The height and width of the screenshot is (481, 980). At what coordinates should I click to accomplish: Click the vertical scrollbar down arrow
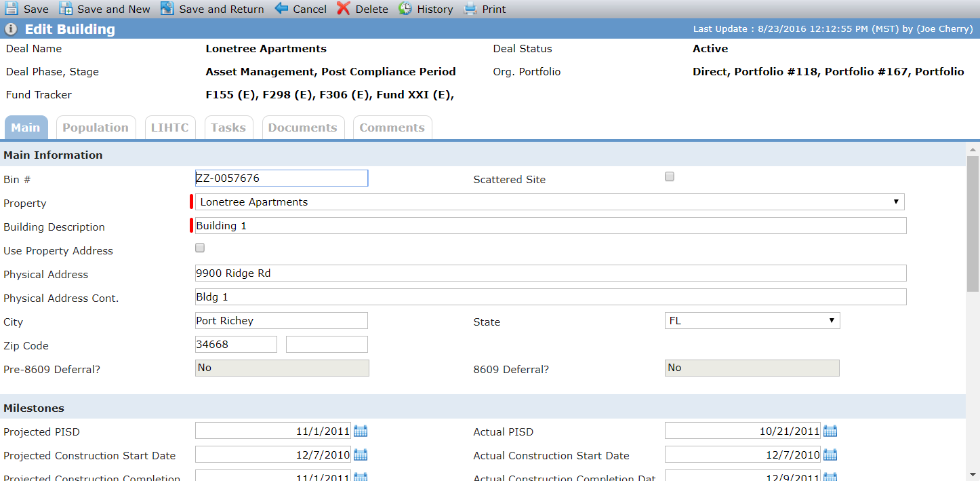click(973, 474)
